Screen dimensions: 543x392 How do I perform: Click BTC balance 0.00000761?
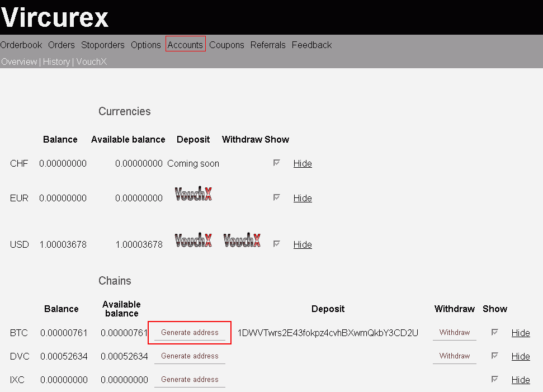click(x=64, y=333)
